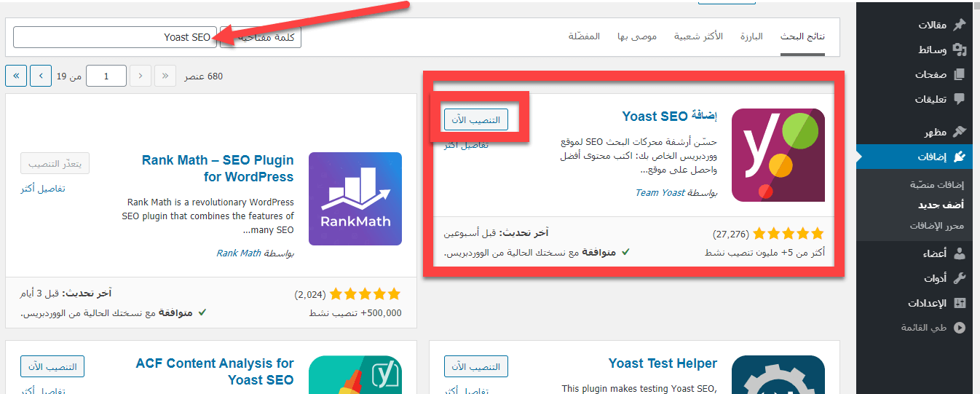Open the إضافات منصّبة submenu item
Viewport: 980px width, 394px height.
[x=936, y=185]
